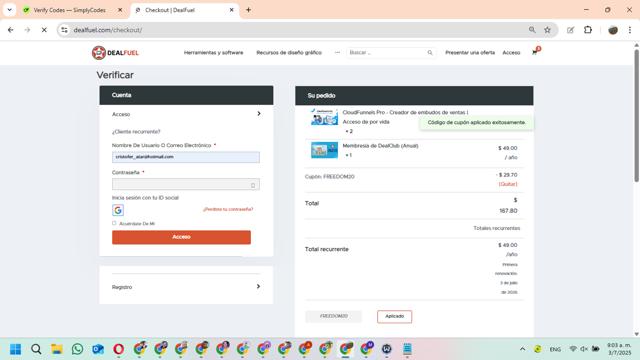Click the Cupón: FREEDOM20 label
Viewport: 640px width, 360px height.
[329, 177]
